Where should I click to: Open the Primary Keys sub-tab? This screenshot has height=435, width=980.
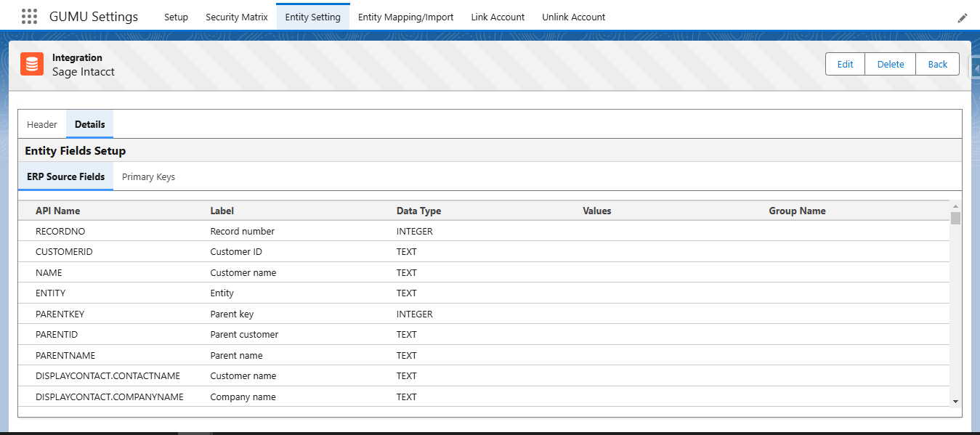point(148,176)
